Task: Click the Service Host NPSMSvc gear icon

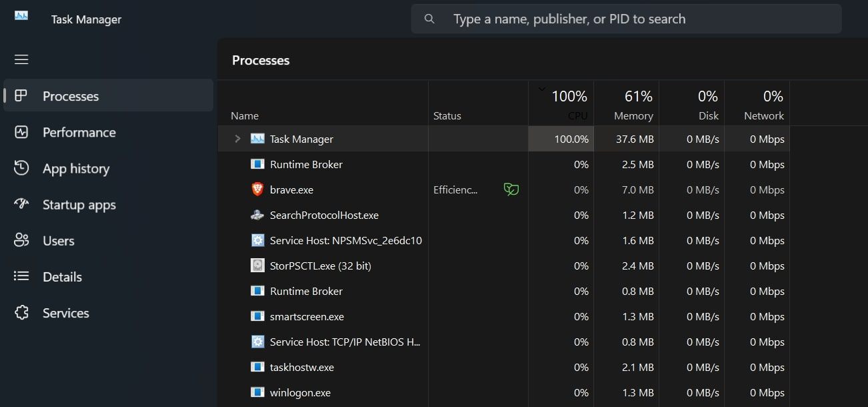Action: click(x=257, y=240)
